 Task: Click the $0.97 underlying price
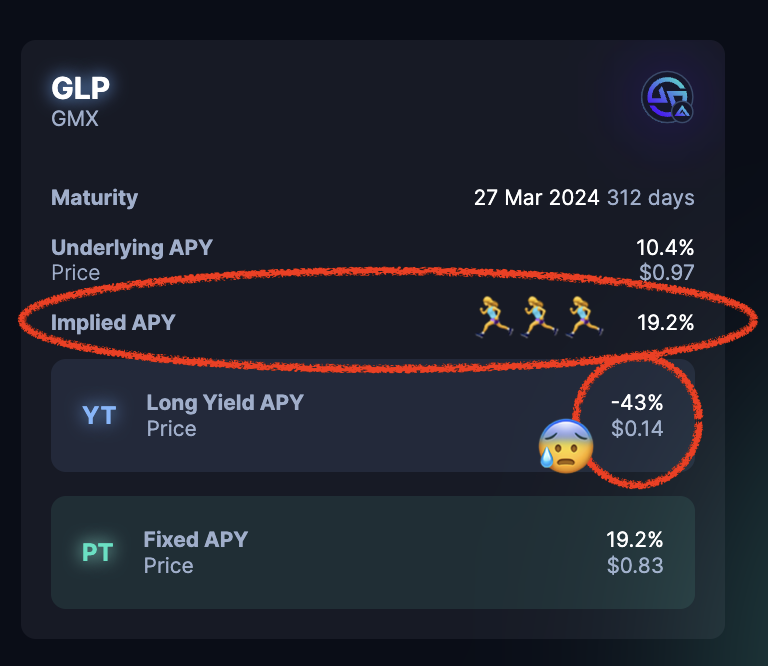667,272
